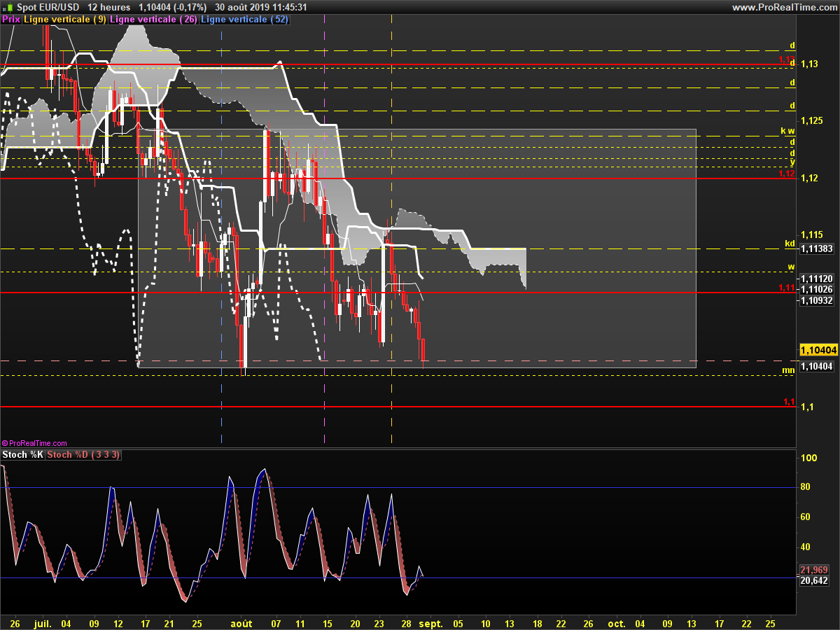
Task: Click the 'mn' level marker label
Action: pos(788,370)
